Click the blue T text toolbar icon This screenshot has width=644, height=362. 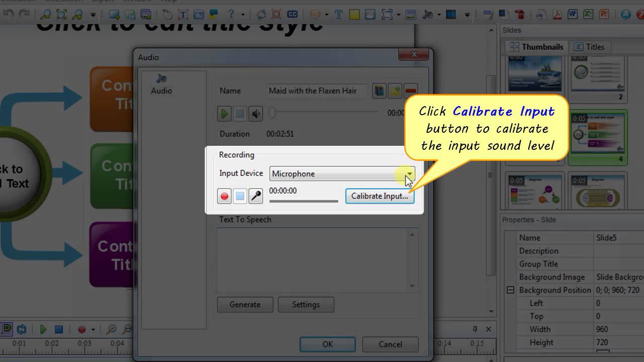tap(339, 15)
